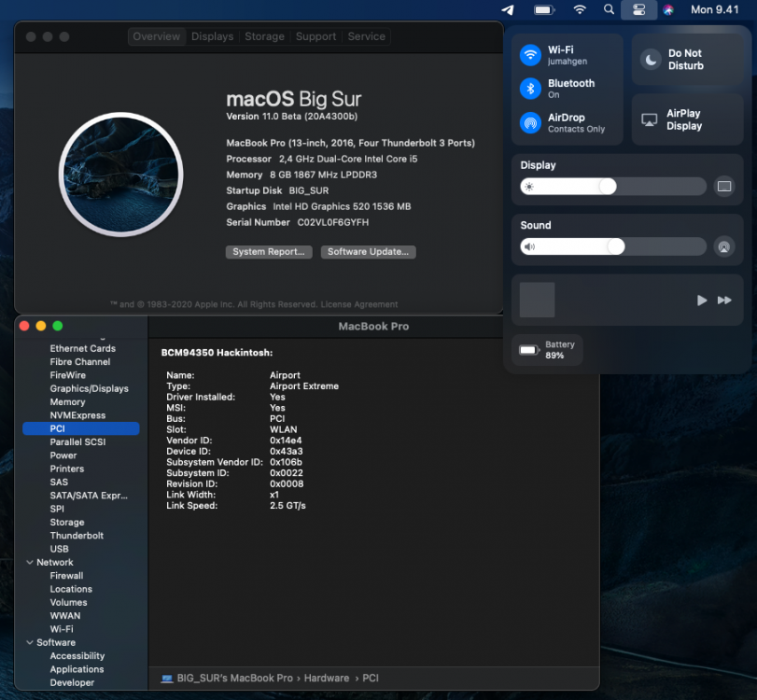This screenshot has width=757, height=700.
Task: Click the Device ID value 0x43a3
Action: click(287, 452)
